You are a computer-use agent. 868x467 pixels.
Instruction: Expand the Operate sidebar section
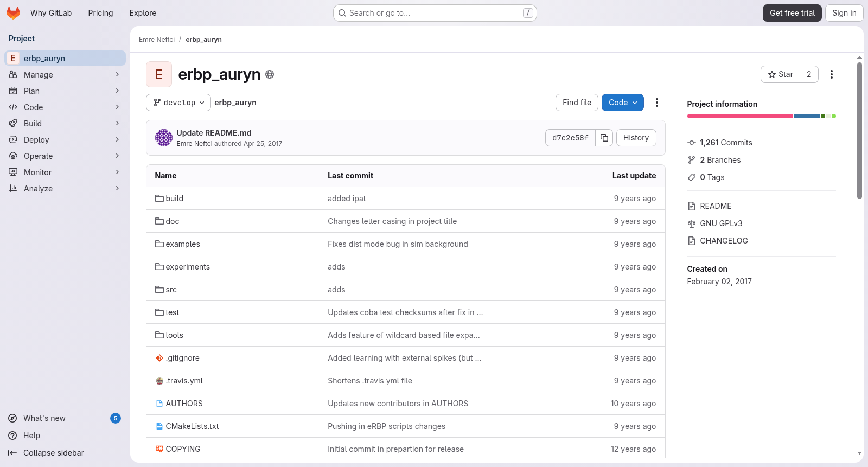[65, 156]
